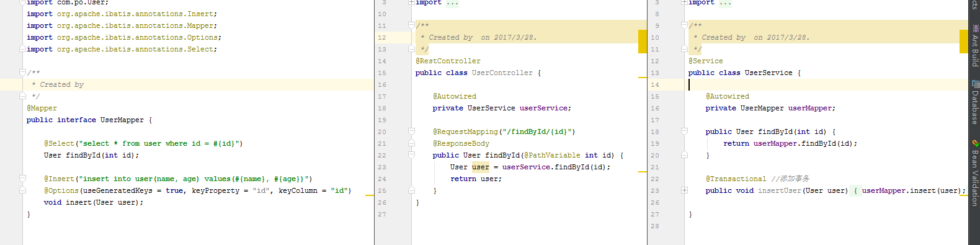Click the UserService class declaration name
980x245 pixels.
[768, 73]
